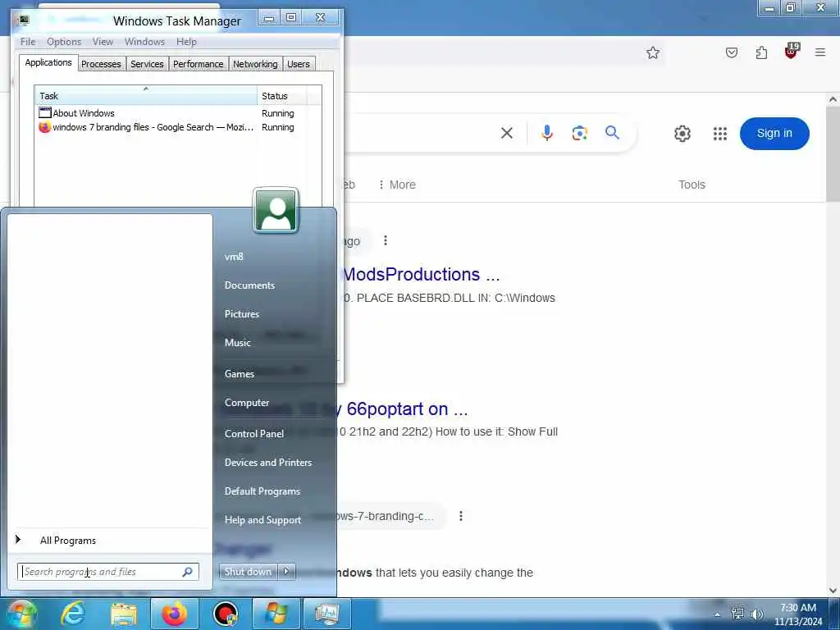Open vm8 user folder in Start menu
This screenshot has width=840, height=630.
234,257
